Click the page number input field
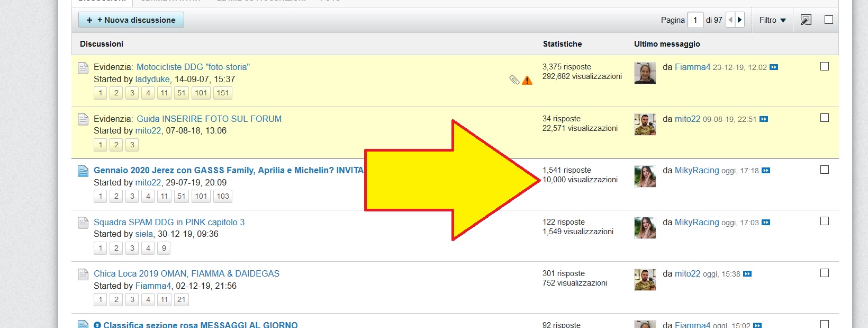This screenshot has width=868, height=328. pyautogui.click(x=695, y=20)
